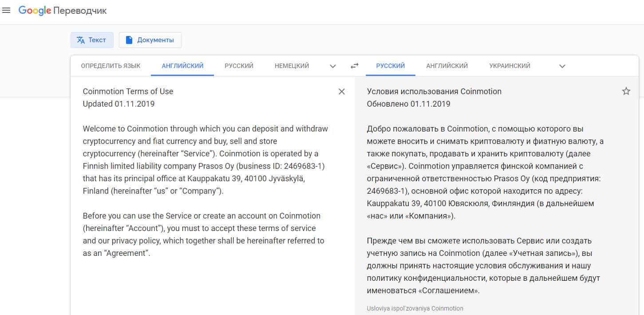Viewport: 644px width, 315px height.
Task: Click the translate icon in Текст button
Action: [80, 40]
